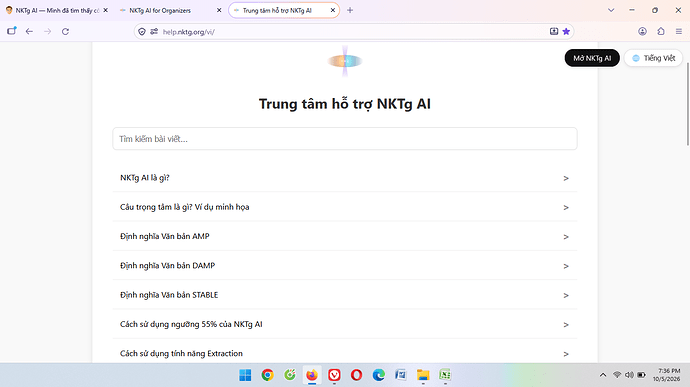Open the extensions puzzle icon
Screen dimensions: 690x387
click(661, 31)
